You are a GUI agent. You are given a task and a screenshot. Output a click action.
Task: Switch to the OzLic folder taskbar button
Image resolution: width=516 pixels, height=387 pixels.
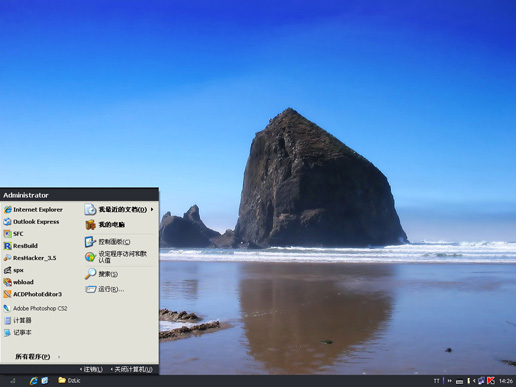pyautogui.click(x=69, y=380)
